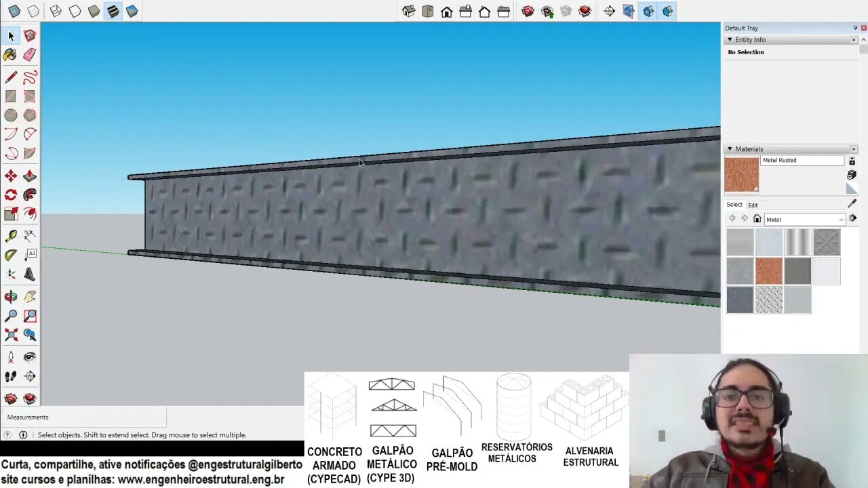The image size is (868, 488).
Task: Select the Line pencil tool
Action: (x=11, y=78)
